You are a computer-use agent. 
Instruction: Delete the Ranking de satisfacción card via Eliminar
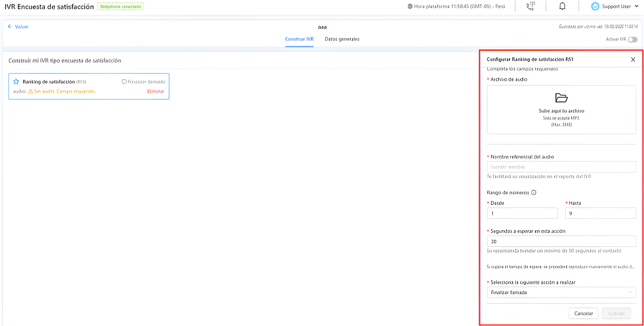click(x=156, y=91)
